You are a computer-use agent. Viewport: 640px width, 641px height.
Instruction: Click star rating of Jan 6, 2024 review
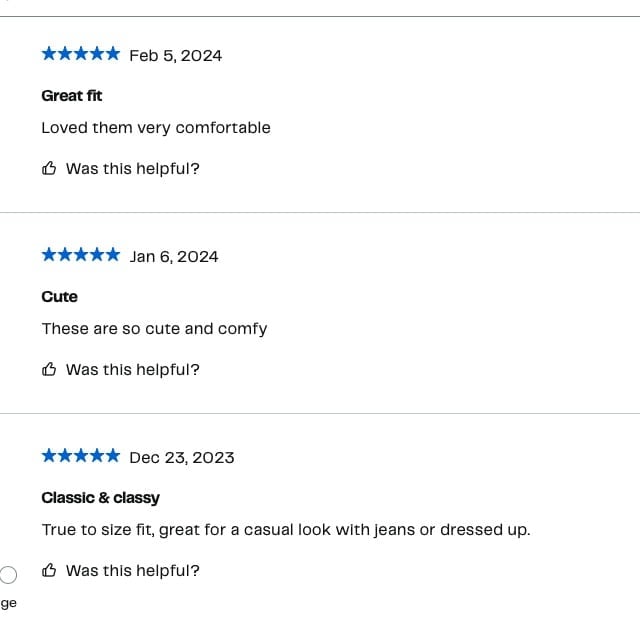(x=81, y=255)
